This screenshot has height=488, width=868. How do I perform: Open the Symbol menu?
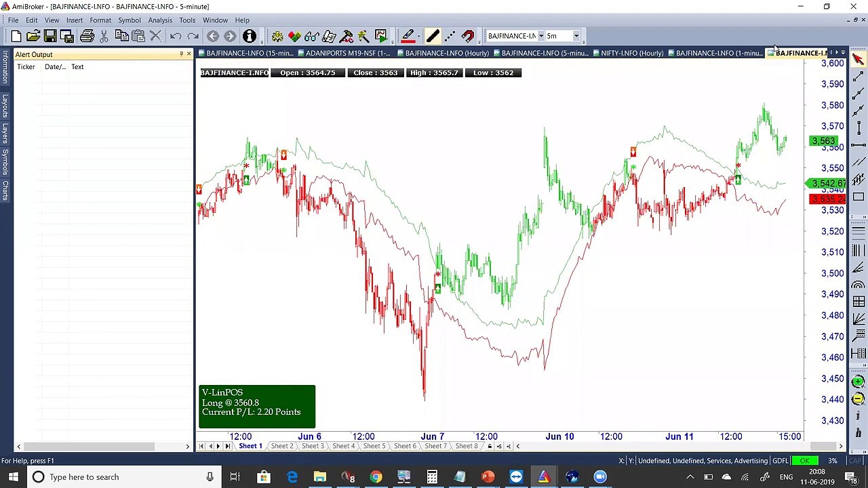coord(130,20)
